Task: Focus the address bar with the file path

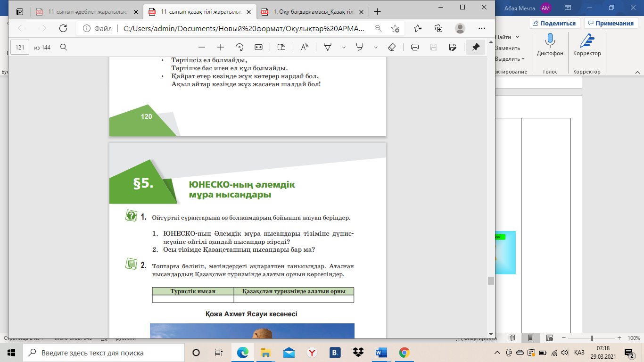Action: point(244,28)
